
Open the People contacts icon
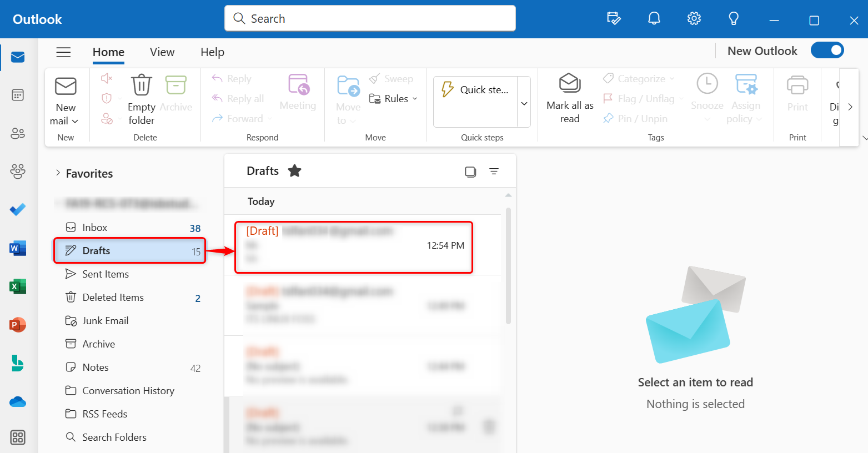coord(18,133)
